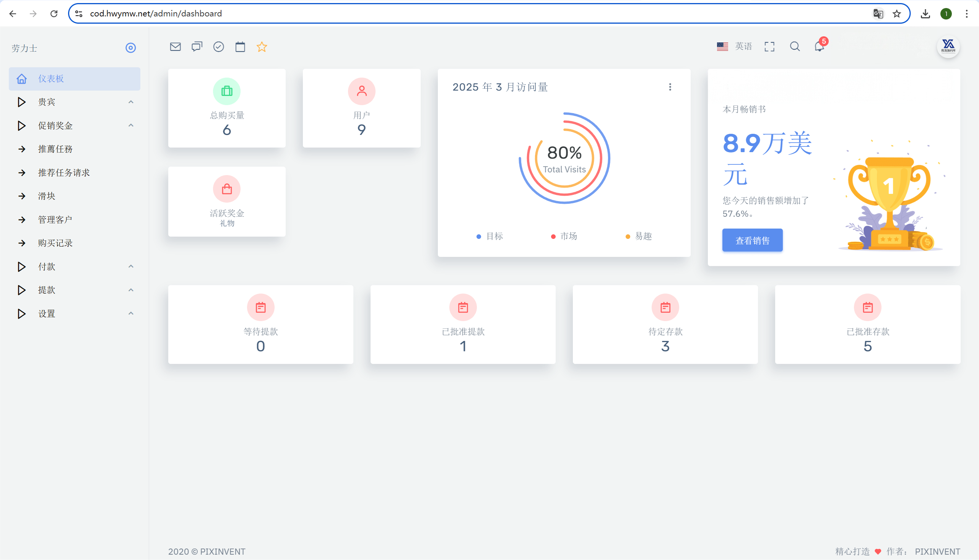Image resolution: width=979 pixels, height=560 pixels.
Task: Click the 查看销售 button
Action: coord(752,240)
